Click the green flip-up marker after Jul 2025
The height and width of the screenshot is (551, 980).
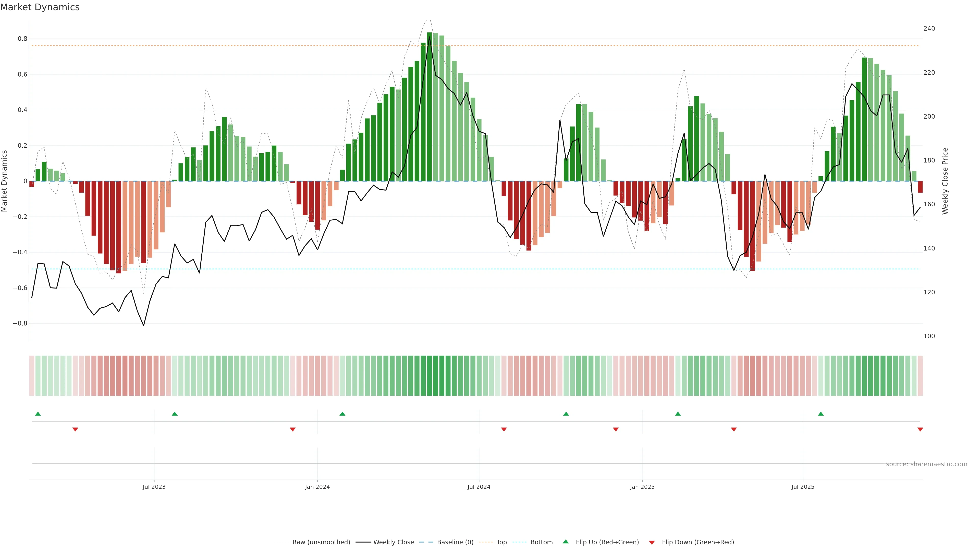(820, 414)
